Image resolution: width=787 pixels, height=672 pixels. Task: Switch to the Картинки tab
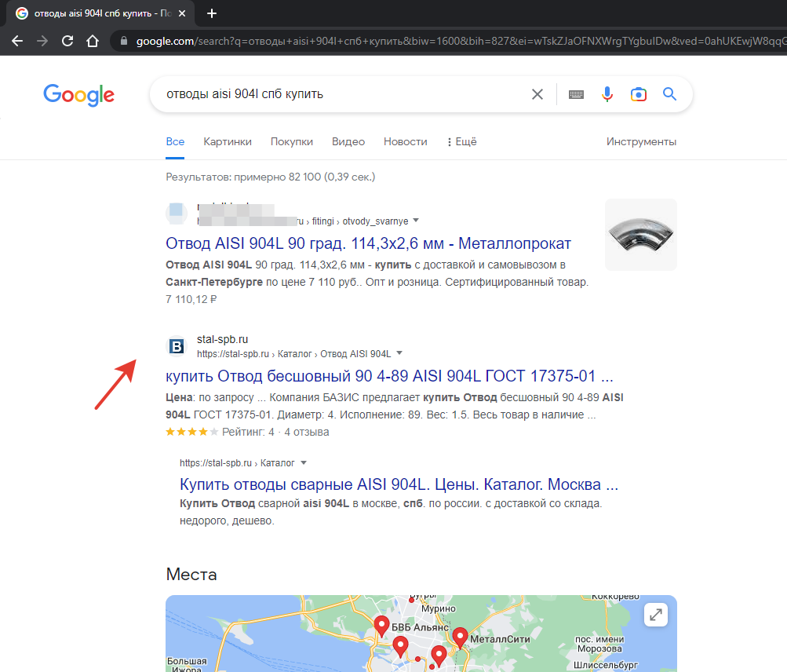click(x=228, y=142)
